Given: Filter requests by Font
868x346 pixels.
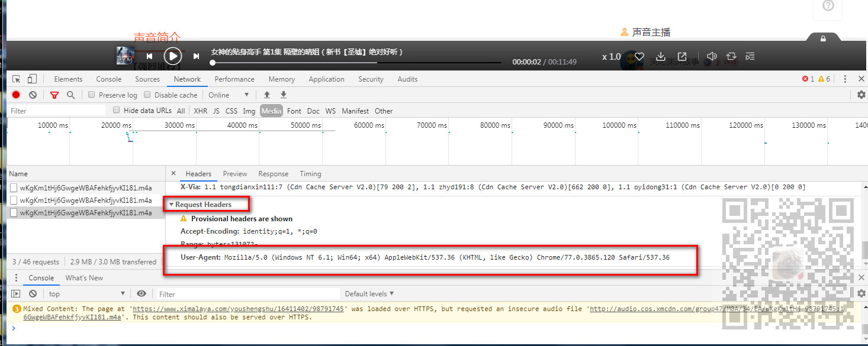Looking at the screenshot, I should [x=294, y=111].
